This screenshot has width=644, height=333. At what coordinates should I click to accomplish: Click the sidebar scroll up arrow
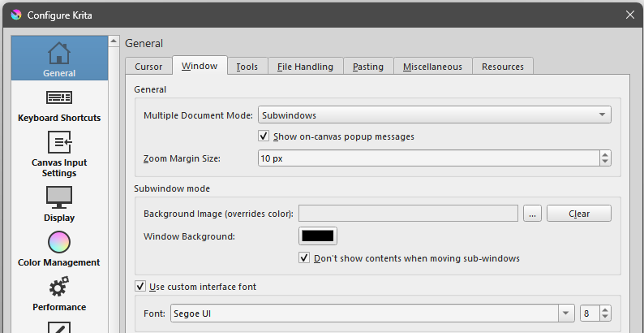click(114, 41)
